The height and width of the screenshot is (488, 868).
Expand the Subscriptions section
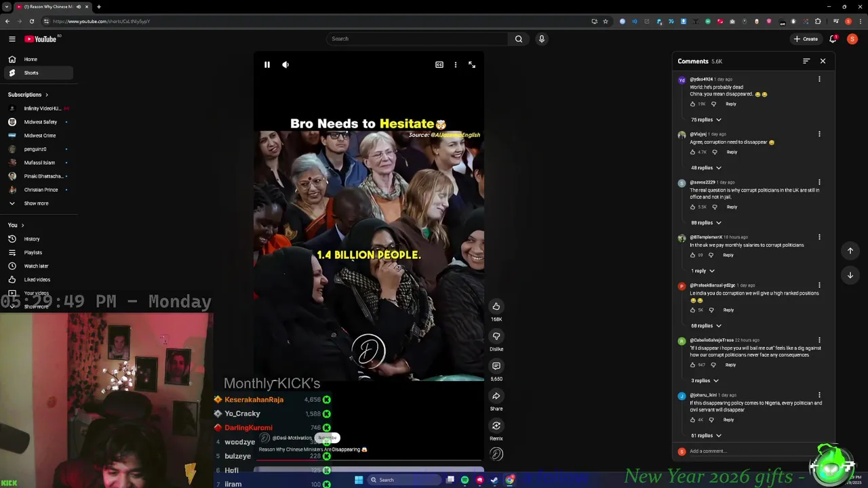[28, 95]
